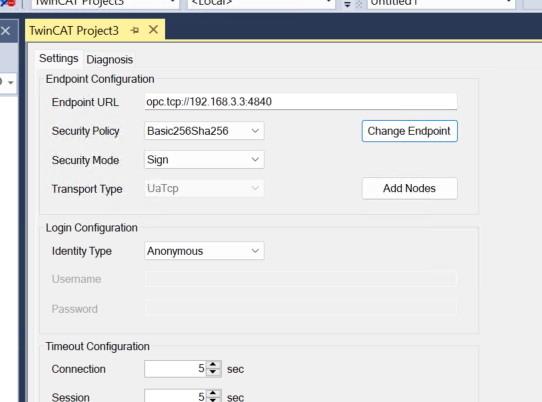This screenshot has height=402, width=542.
Task: Click the Timeout Configuration group label
Action: (97, 346)
